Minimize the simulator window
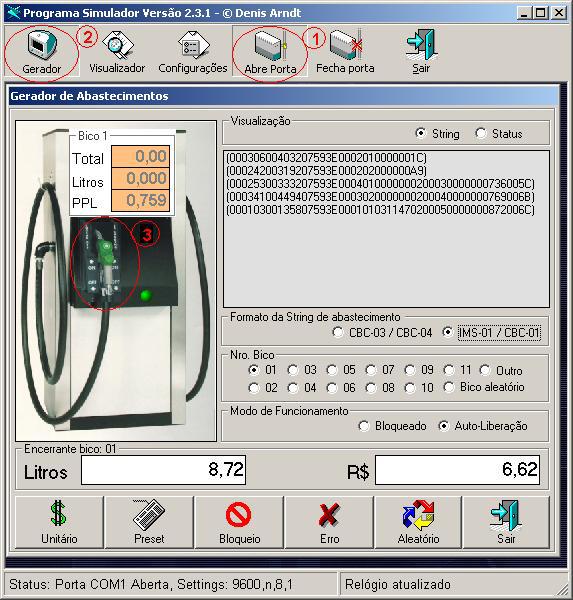573x600 pixels. click(x=524, y=13)
